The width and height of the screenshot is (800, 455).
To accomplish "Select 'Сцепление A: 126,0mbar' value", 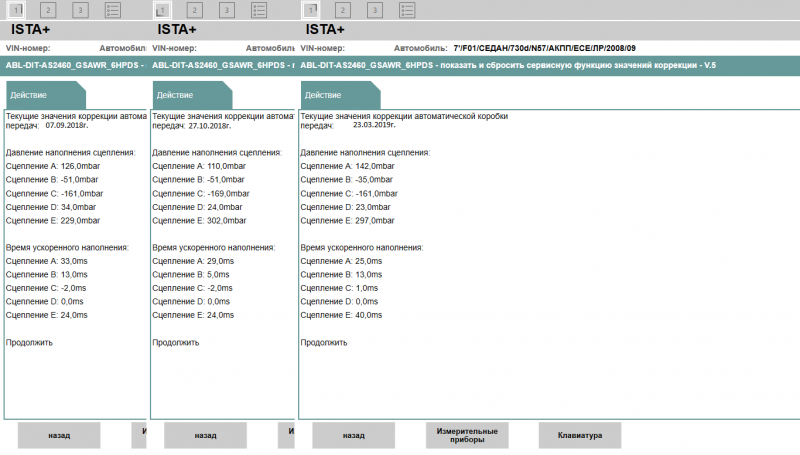I will click(x=53, y=166).
